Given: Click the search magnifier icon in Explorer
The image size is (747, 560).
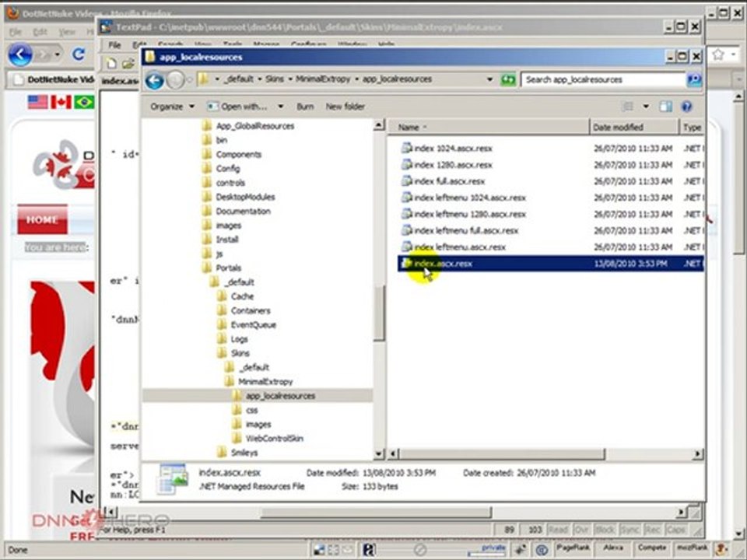Looking at the screenshot, I should click(x=694, y=79).
